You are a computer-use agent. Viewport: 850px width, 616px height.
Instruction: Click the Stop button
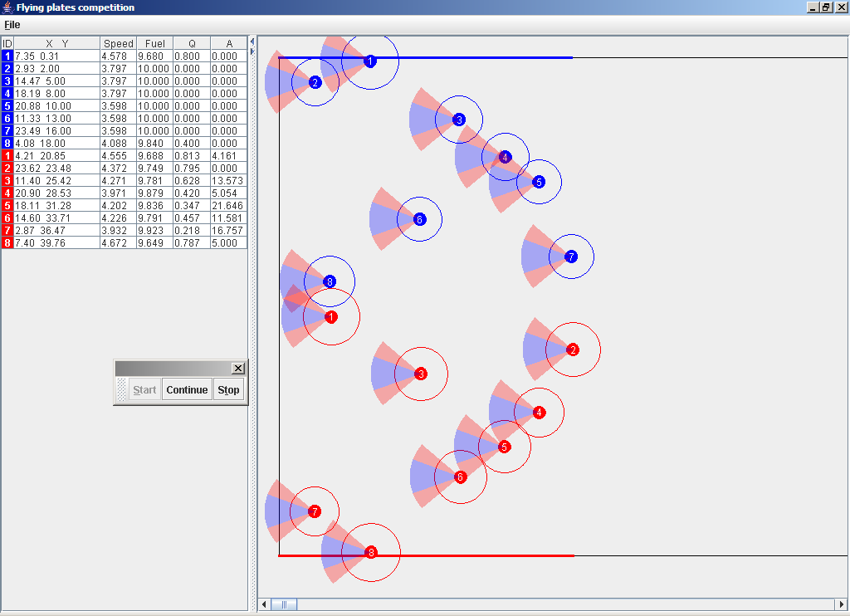pyautogui.click(x=228, y=390)
